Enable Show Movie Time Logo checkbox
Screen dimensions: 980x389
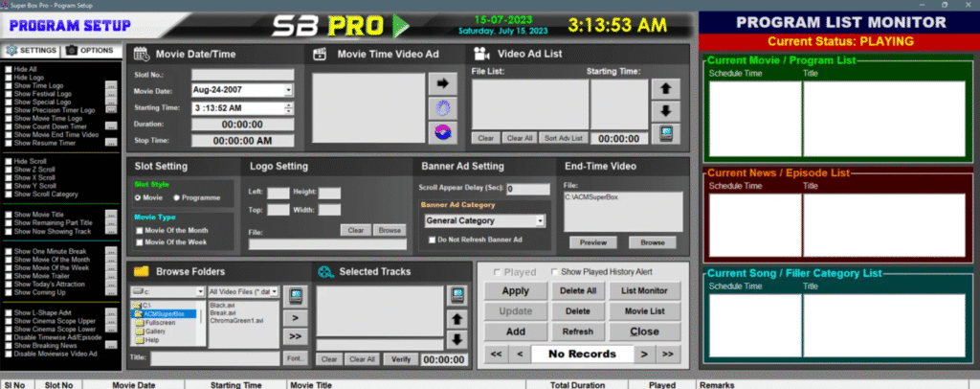(8, 118)
